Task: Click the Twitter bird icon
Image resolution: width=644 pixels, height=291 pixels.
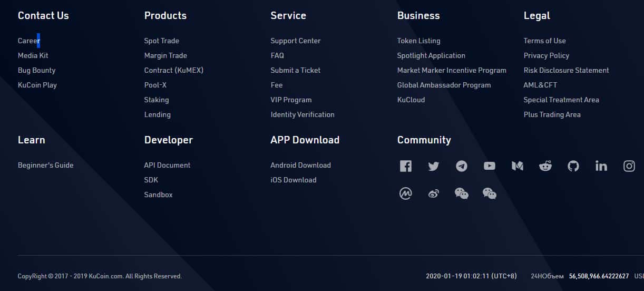Action: [x=433, y=167]
